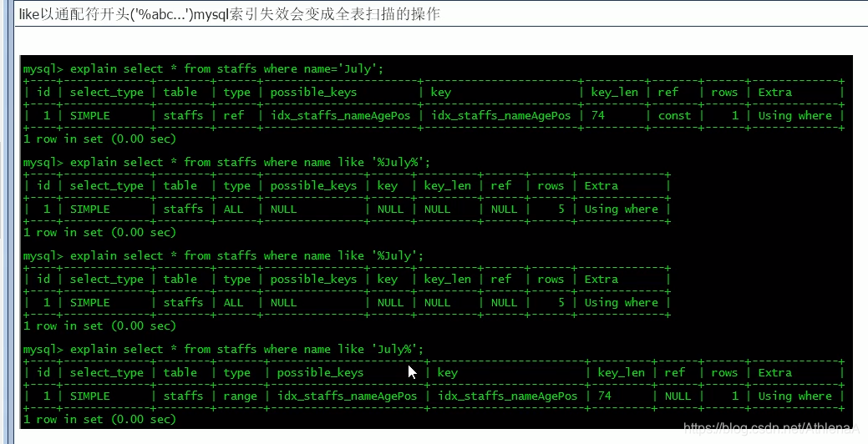This screenshot has height=444, width=868.
Task: Click 'Using where' in '%July%' result row
Action: click(621, 209)
